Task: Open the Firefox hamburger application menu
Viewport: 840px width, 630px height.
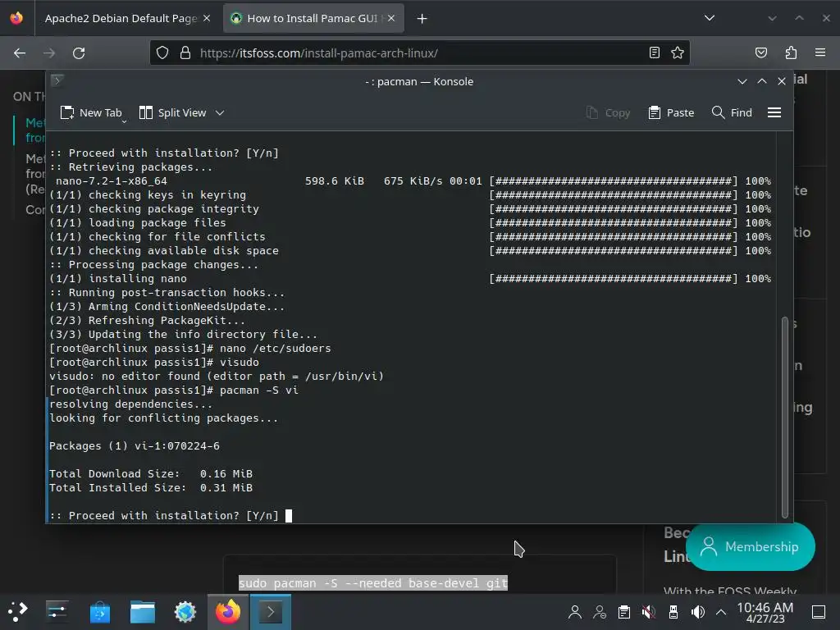Action: [x=820, y=52]
